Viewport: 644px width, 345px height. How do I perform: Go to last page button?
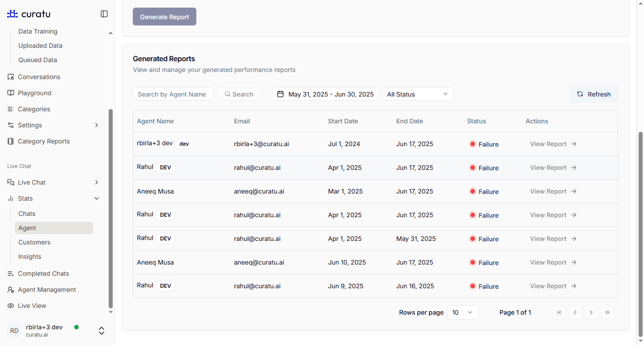pyautogui.click(x=607, y=313)
